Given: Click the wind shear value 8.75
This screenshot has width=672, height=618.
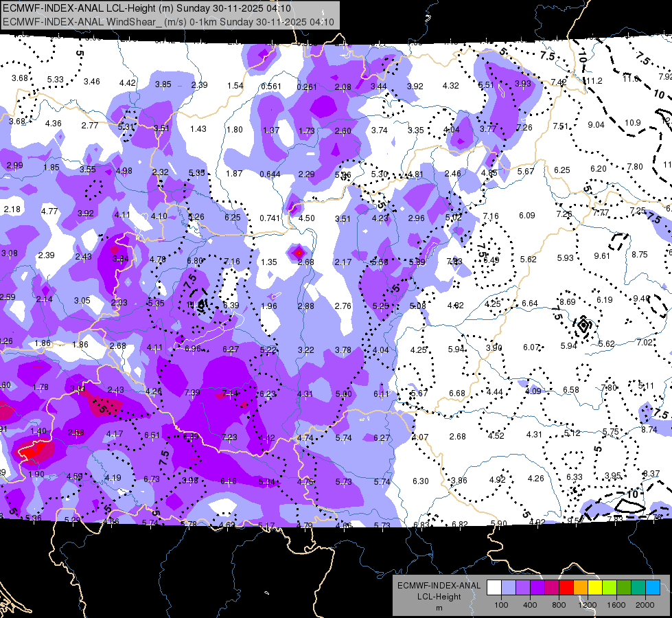Looking at the screenshot, I should click(640, 255).
